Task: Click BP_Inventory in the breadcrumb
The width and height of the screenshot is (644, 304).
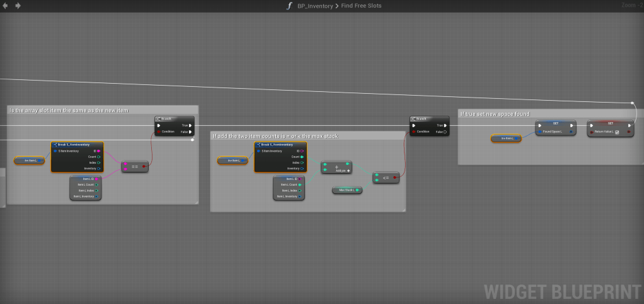Action: (315, 6)
